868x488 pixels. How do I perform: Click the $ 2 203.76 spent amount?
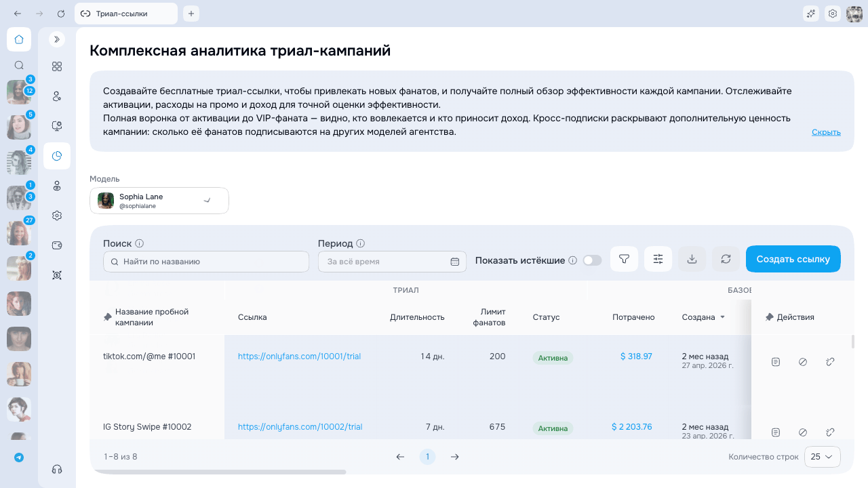pos(631,427)
